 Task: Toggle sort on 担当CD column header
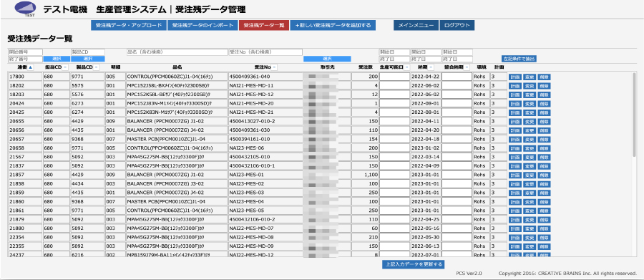(66, 67)
